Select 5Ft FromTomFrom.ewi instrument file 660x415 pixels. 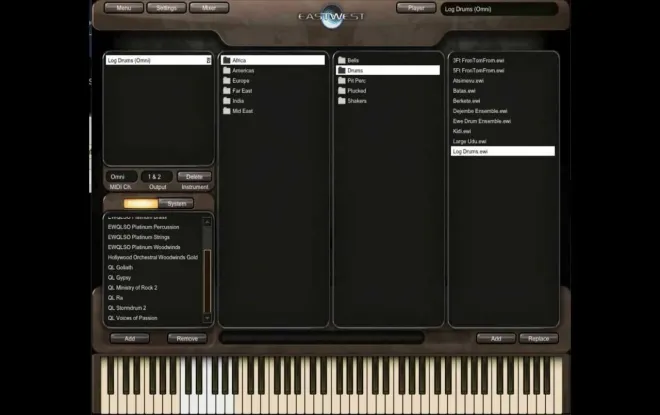[479, 70]
